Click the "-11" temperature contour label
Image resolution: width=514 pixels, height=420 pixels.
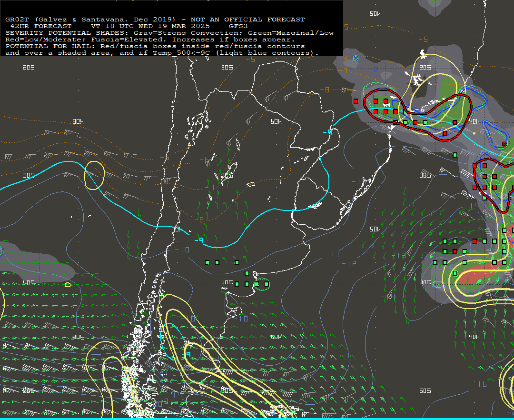point(333,254)
